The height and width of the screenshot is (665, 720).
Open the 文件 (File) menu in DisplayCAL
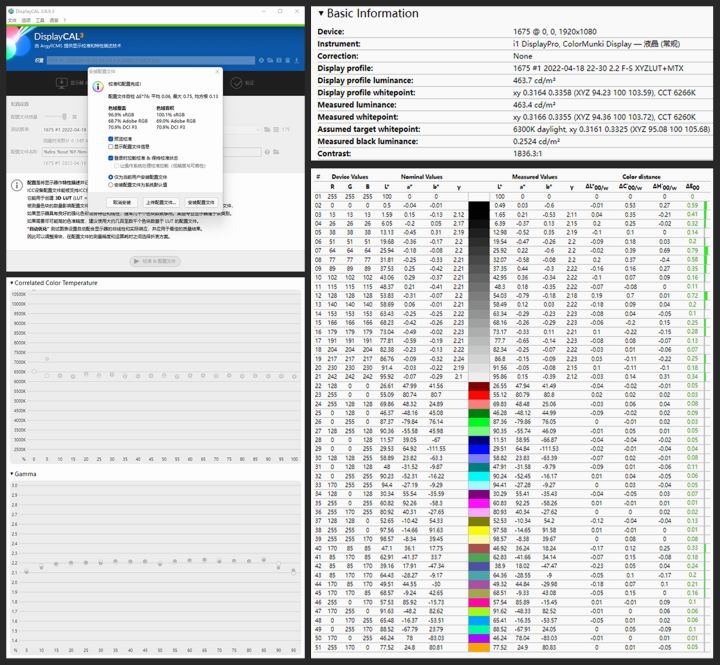pos(12,20)
